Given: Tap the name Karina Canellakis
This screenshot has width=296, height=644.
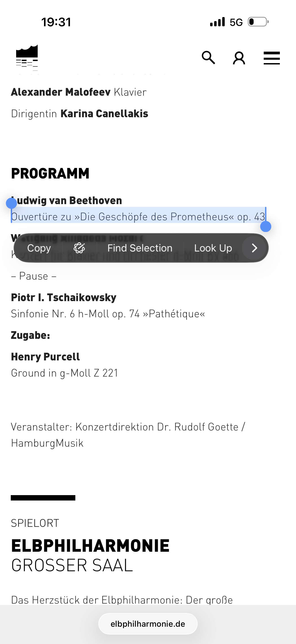Looking at the screenshot, I should 104,113.
